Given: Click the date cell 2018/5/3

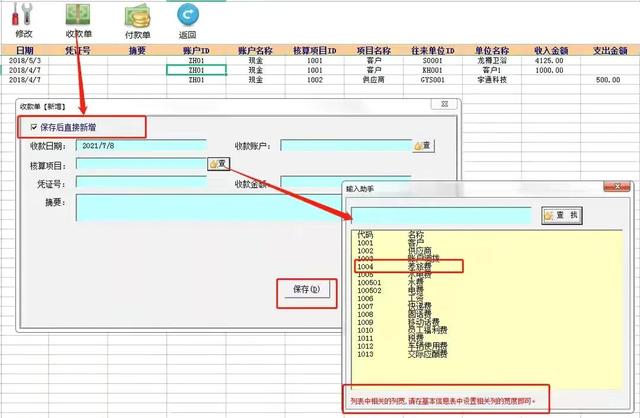Looking at the screenshot, I should [x=24, y=60].
